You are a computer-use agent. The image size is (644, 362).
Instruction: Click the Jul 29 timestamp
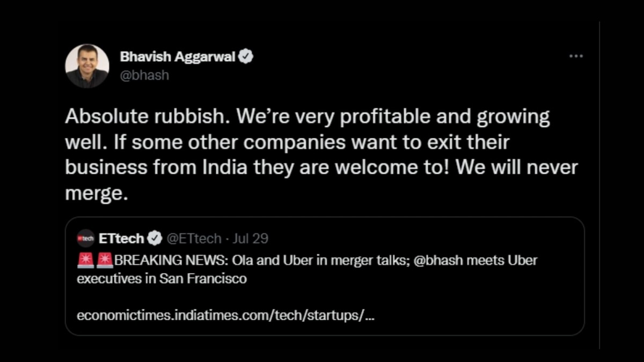tap(250, 238)
